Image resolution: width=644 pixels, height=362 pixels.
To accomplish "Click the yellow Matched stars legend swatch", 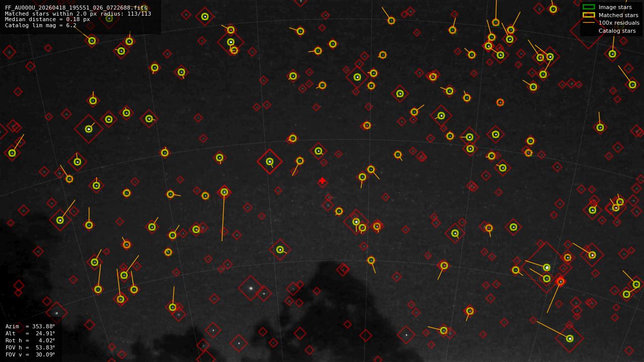I will coord(589,15).
